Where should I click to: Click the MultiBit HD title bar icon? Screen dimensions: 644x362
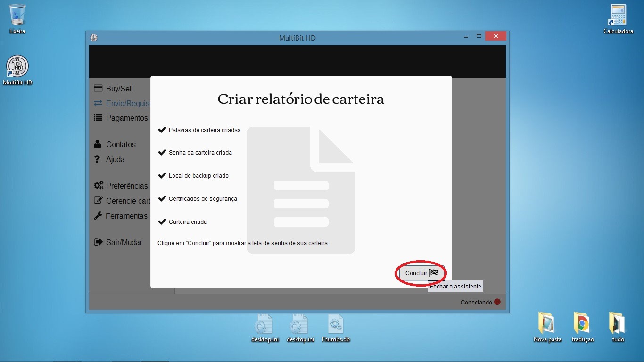tap(94, 38)
